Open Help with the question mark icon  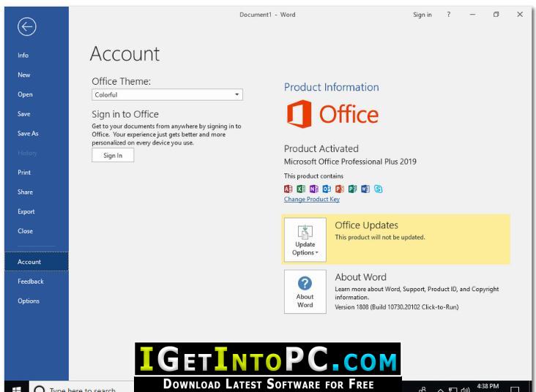click(x=448, y=15)
